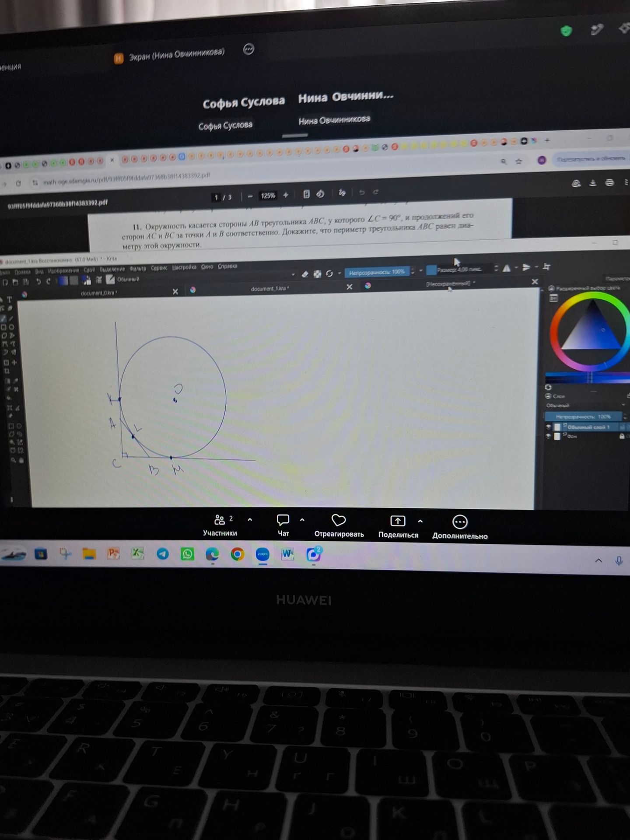Click Zoom meeting security shield icon
The image size is (630, 840).
click(566, 31)
